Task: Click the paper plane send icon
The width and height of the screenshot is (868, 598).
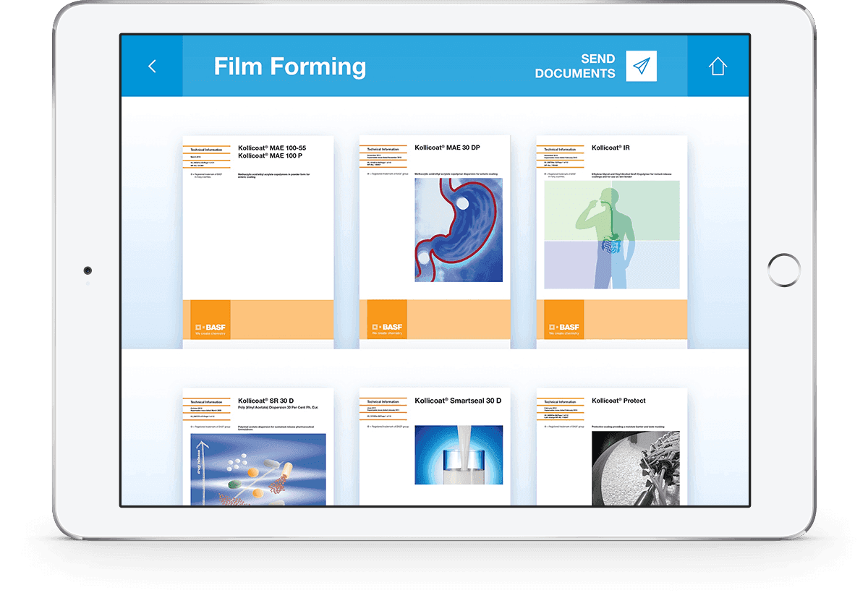Action: [x=641, y=66]
